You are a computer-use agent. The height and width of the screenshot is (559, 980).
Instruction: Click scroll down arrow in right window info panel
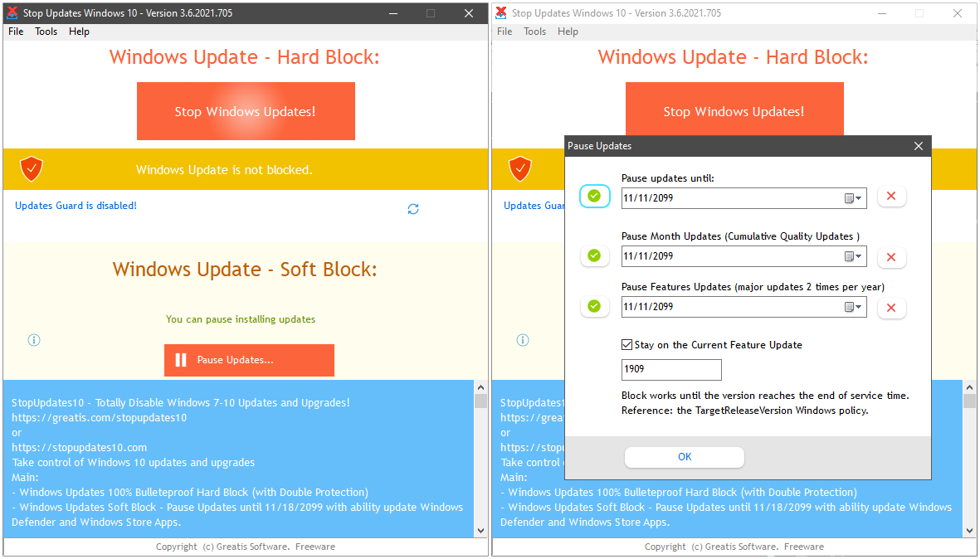tap(969, 530)
